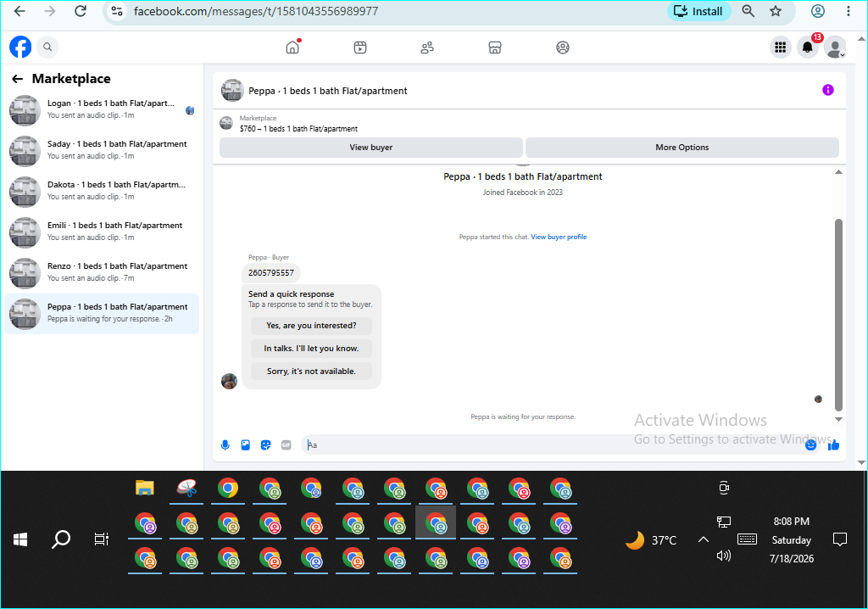Open notifications bell with 13 badge
This screenshot has height=609, width=868.
[808, 47]
